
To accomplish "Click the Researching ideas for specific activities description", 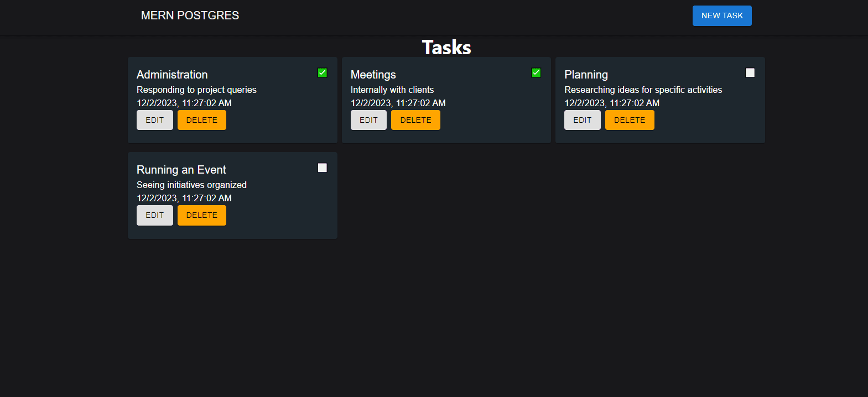I will click(x=643, y=90).
